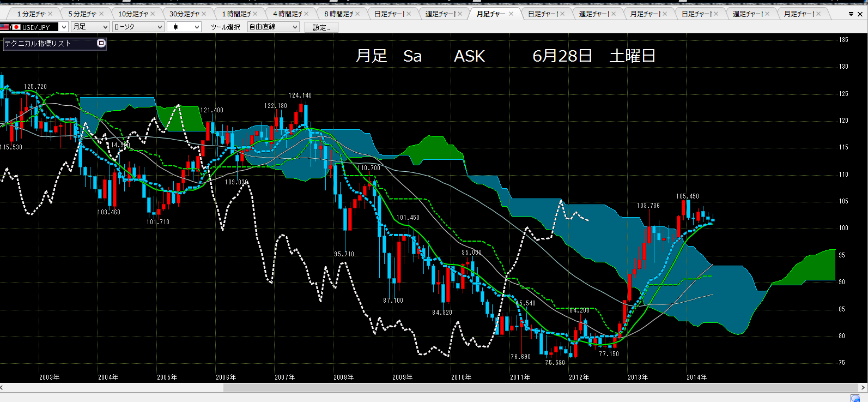Close the 10分足チャ tab
This screenshot has width=868, height=402.
pyautogui.click(x=153, y=14)
